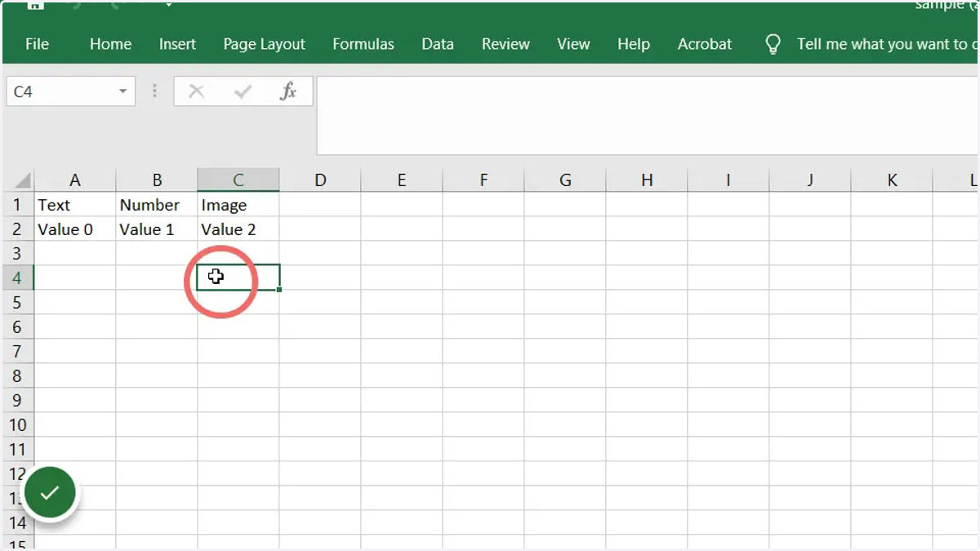Select column G header
The height and width of the screenshot is (551, 980).
(565, 180)
